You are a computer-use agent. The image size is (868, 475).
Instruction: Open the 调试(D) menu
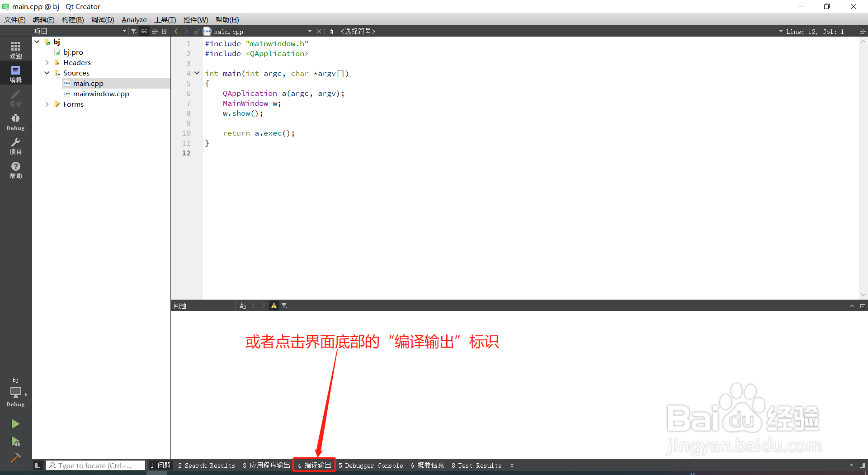103,19
